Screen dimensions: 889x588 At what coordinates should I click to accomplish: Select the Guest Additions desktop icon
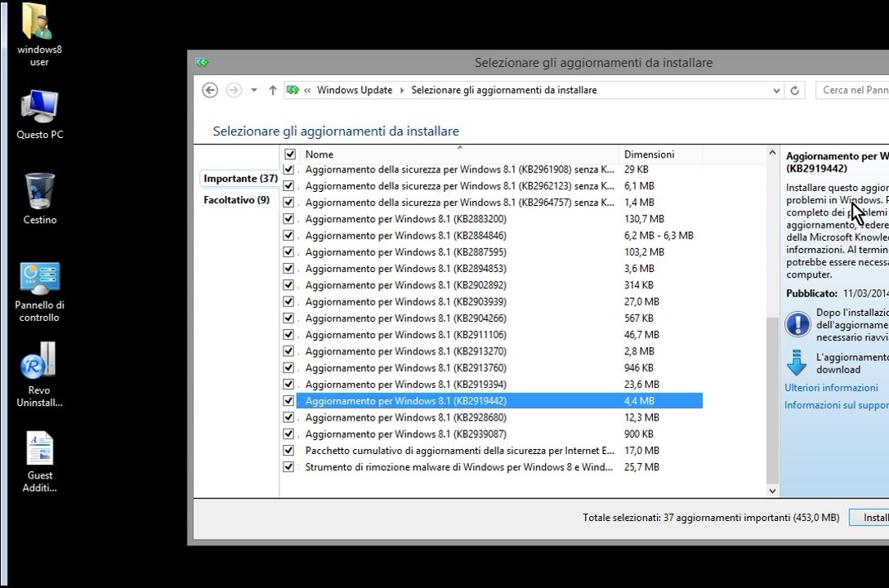click(x=40, y=462)
